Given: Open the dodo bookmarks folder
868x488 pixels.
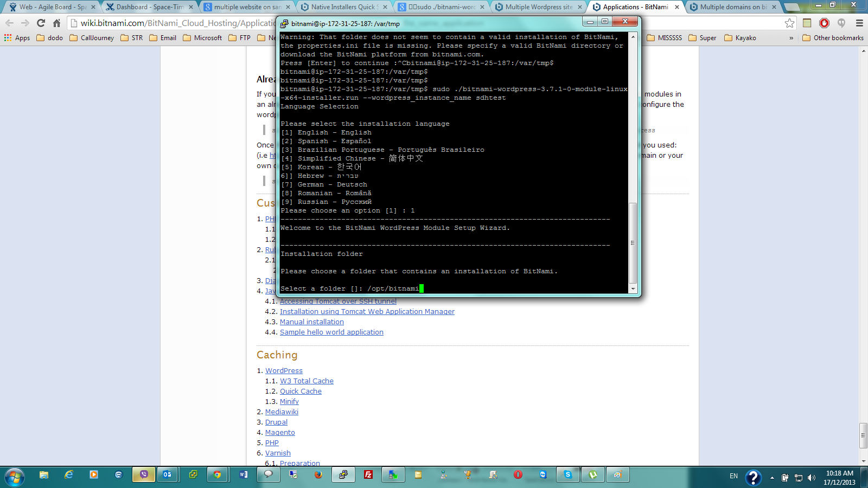Looking at the screenshot, I should click(49, 38).
